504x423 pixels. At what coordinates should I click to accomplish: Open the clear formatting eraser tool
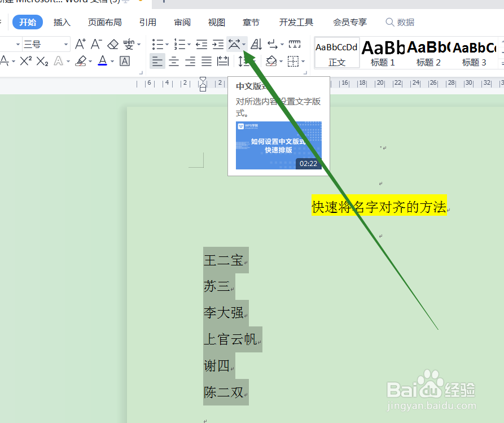112,44
